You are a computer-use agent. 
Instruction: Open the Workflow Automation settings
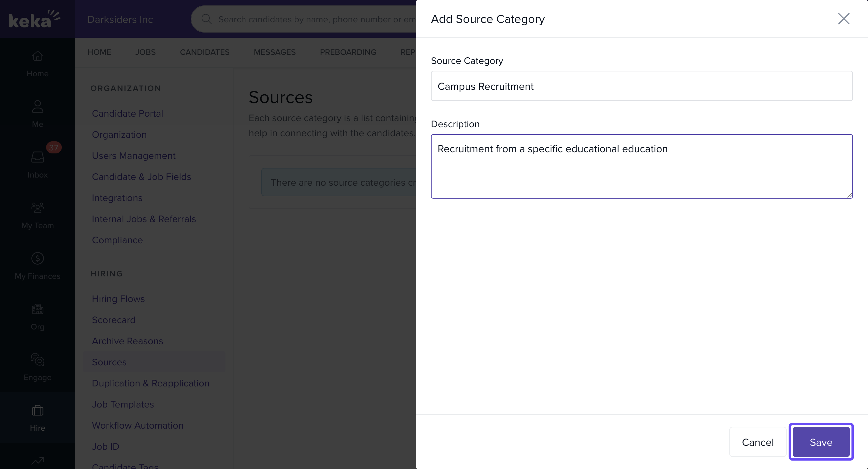pyautogui.click(x=137, y=425)
